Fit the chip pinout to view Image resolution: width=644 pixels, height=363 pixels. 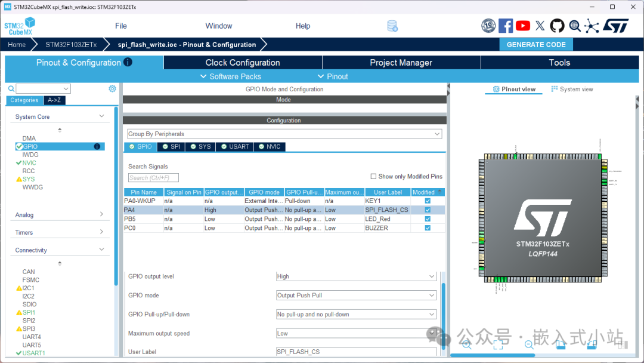click(498, 344)
